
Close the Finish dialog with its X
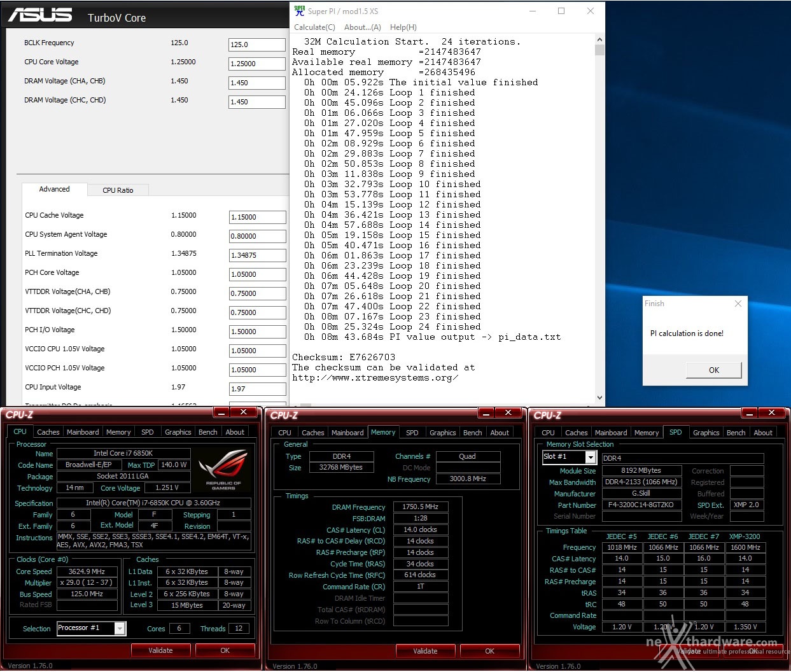click(x=738, y=304)
